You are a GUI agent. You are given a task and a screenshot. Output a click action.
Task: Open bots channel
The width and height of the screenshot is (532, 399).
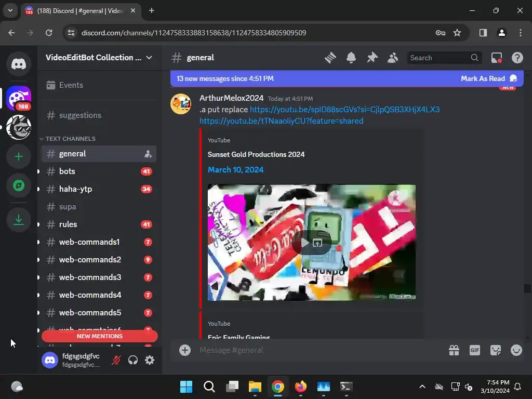coord(98,171)
